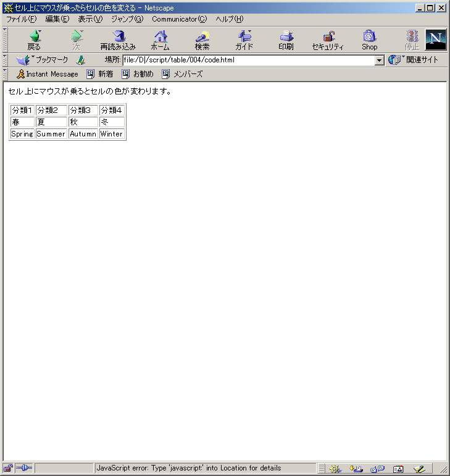
Task: Click the status bar security padlock icon
Action: tap(8, 468)
